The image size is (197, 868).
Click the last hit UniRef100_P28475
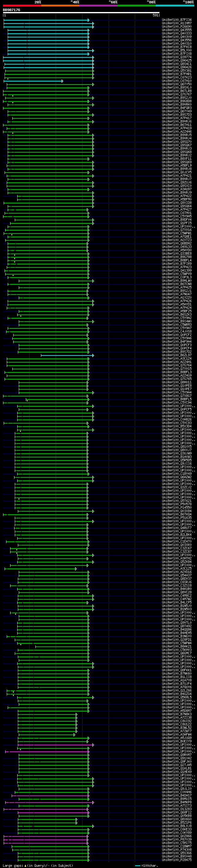pyautogui.click(x=177, y=860)
